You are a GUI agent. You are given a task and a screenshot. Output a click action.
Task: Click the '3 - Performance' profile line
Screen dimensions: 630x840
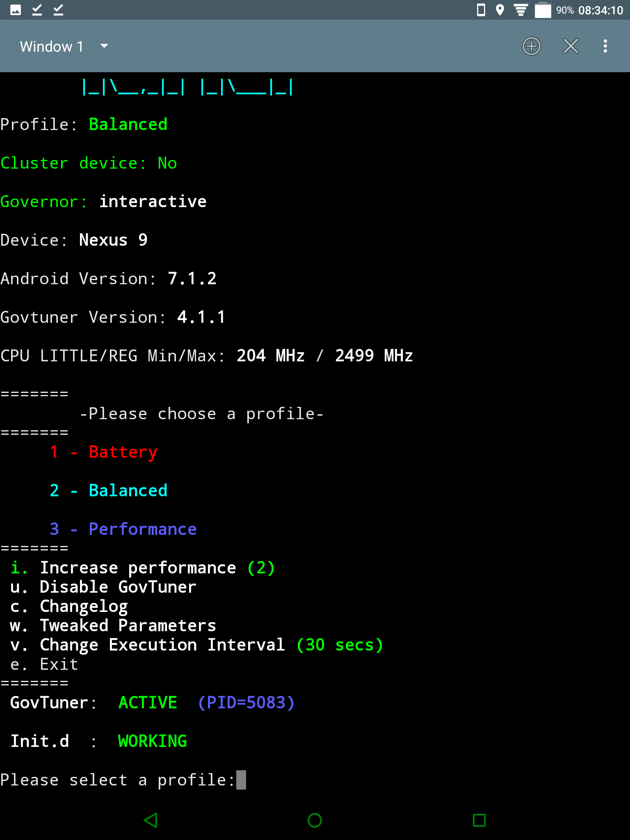click(x=123, y=529)
